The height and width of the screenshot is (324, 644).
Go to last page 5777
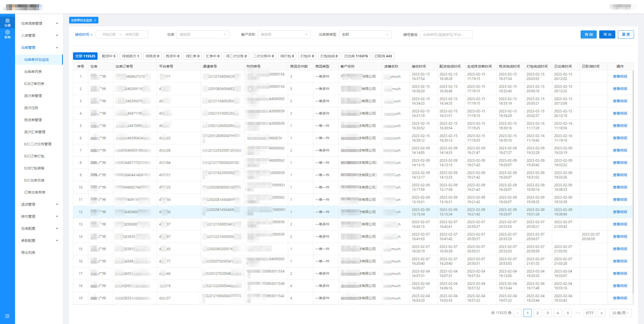pos(590,313)
